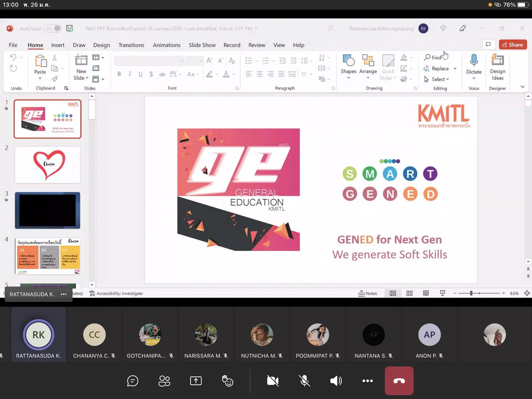Open the Replace dropdown arrow
Screen dimensions: 532x399
(x=455, y=69)
